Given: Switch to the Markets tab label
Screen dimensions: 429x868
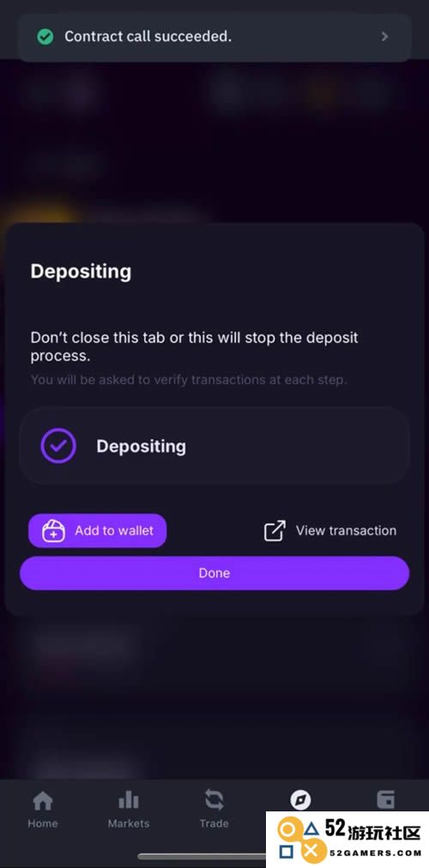Looking at the screenshot, I should coord(129,823).
